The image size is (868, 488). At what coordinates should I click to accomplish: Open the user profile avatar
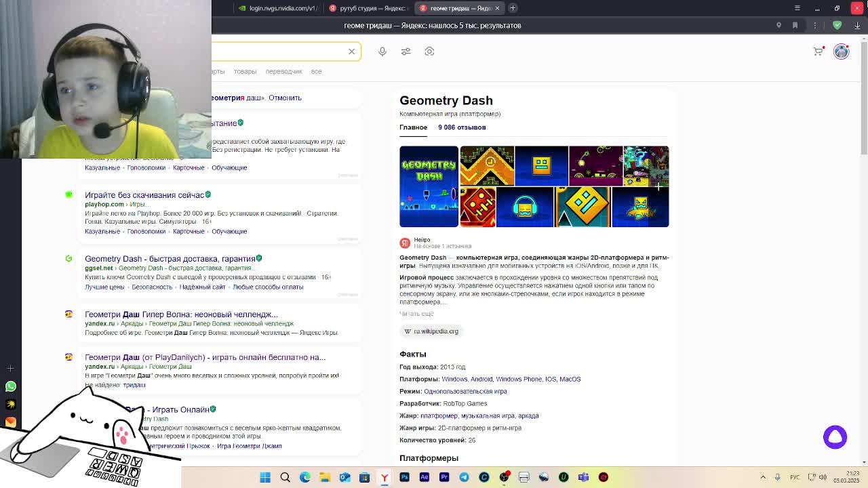842,52
